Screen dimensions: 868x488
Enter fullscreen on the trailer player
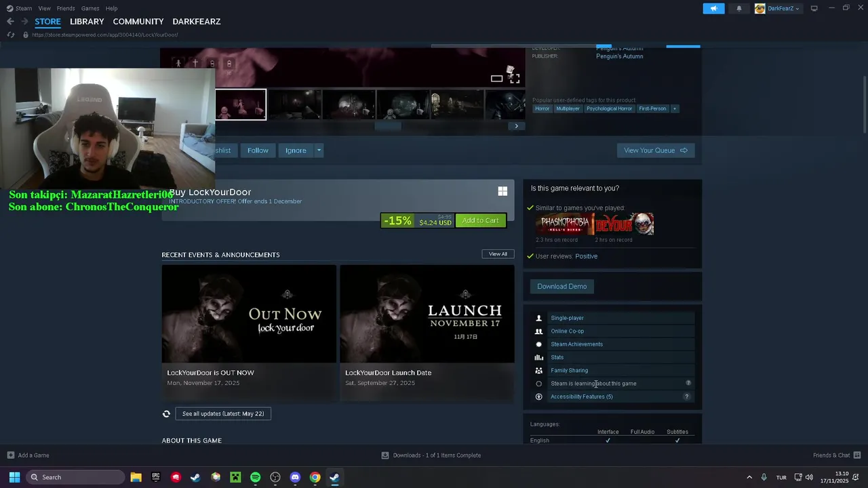tap(515, 79)
